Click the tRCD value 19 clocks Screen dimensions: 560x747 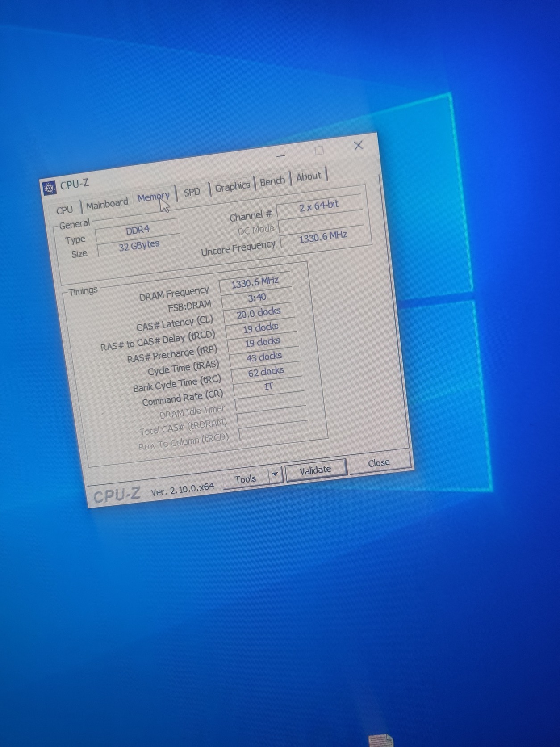click(x=261, y=328)
